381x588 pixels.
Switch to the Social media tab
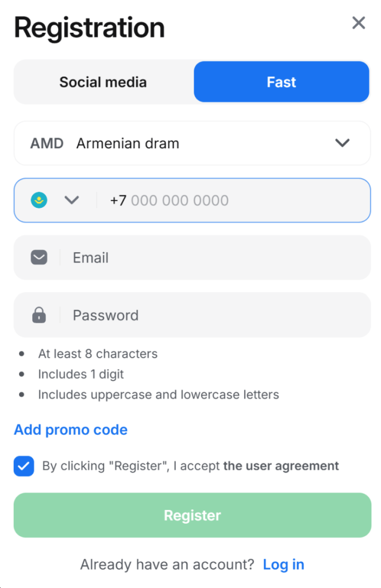coord(103,82)
